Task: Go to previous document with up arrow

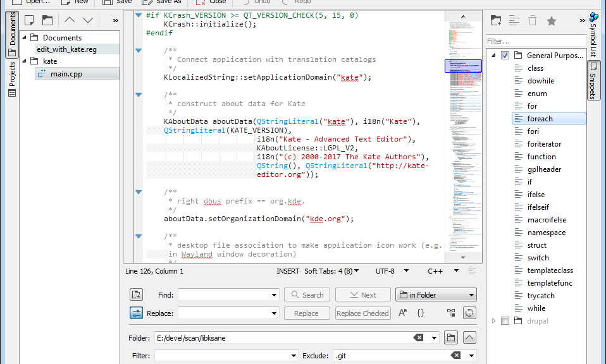Action: pos(70,21)
